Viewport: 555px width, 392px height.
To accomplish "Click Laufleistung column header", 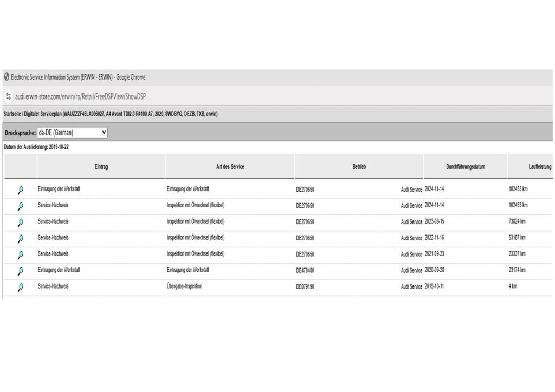I will (539, 167).
